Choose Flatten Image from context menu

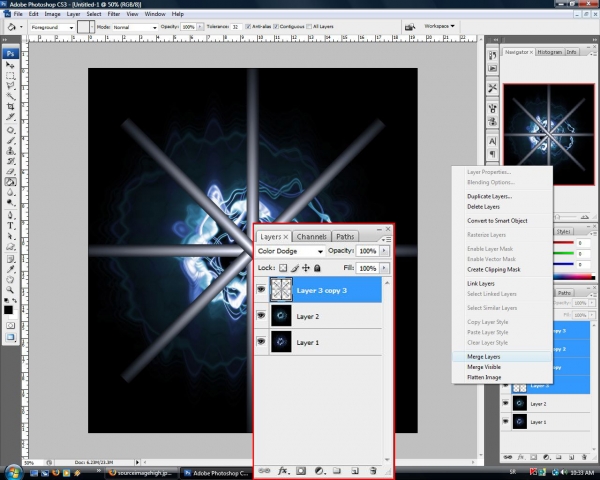pos(502,377)
